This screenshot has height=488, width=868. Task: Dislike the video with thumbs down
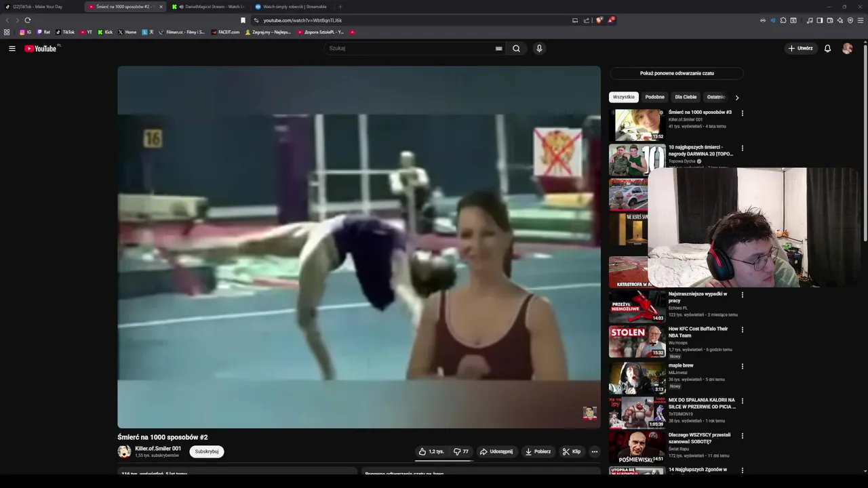point(461,451)
